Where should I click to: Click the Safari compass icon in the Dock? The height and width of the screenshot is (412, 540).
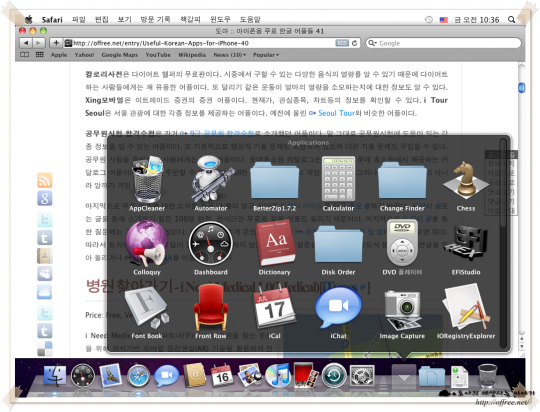pos(138,375)
